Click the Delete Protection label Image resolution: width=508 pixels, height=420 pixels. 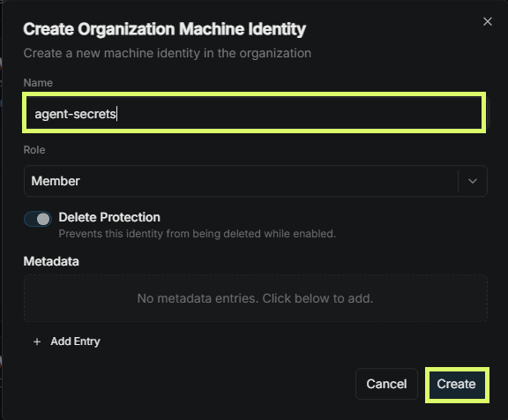tap(109, 217)
